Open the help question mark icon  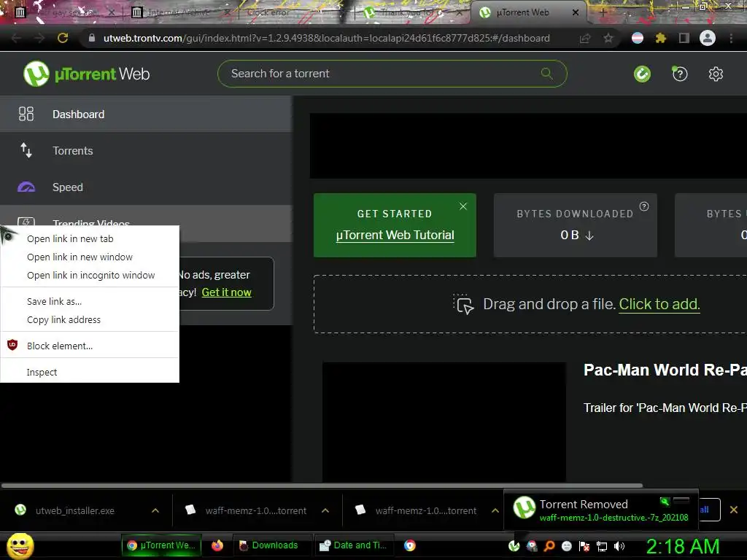(680, 74)
